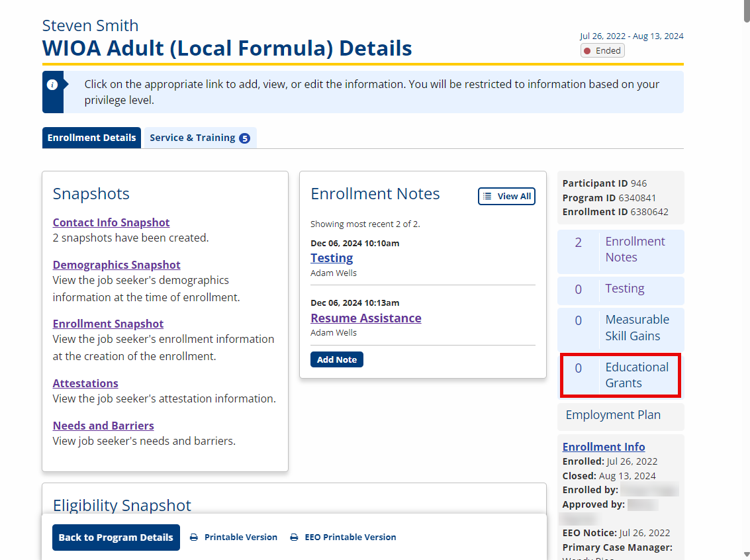Open the Enrollment Snapshot link

click(x=108, y=324)
